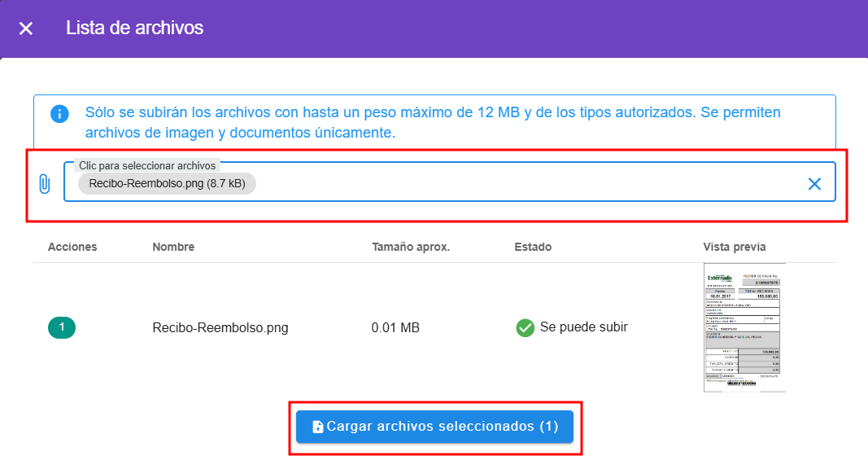This screenshot has width=868, height=469.
Task: Click the Acciones column header
Action: click(72, 247)
